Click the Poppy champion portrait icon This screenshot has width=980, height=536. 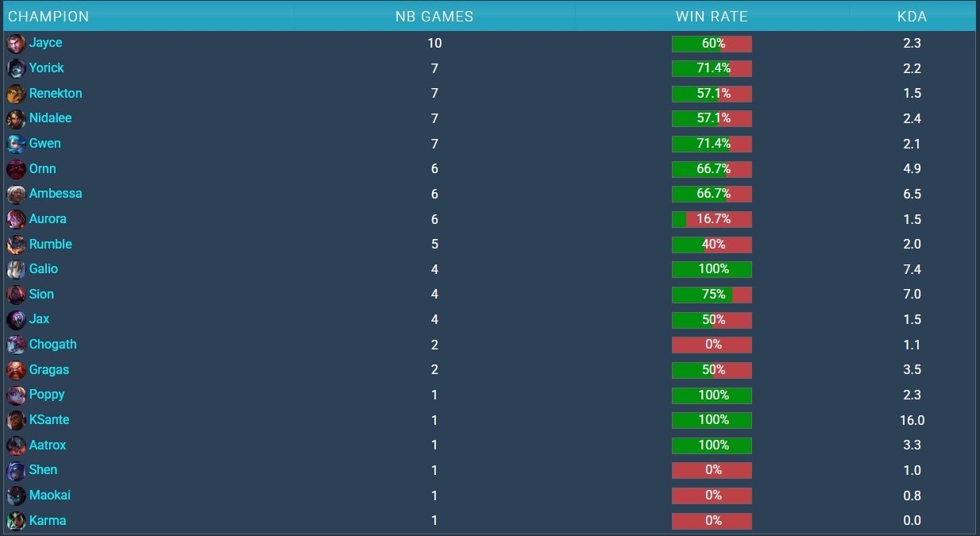16,395
